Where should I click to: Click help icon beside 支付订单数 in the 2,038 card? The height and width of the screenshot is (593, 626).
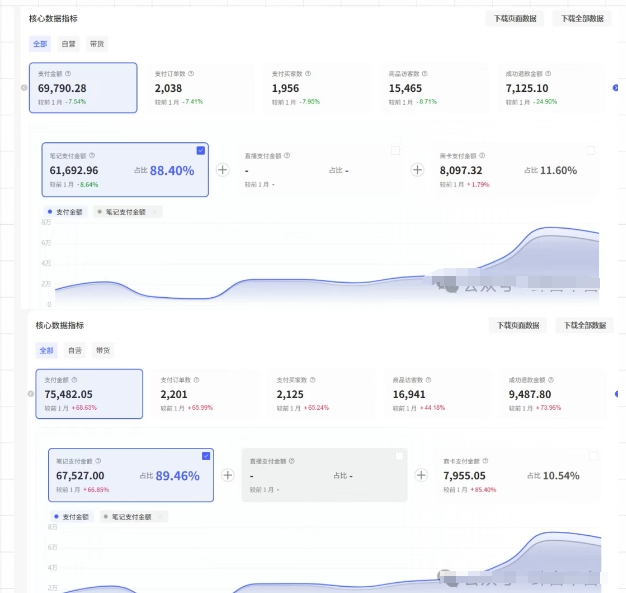click(191, 73)
